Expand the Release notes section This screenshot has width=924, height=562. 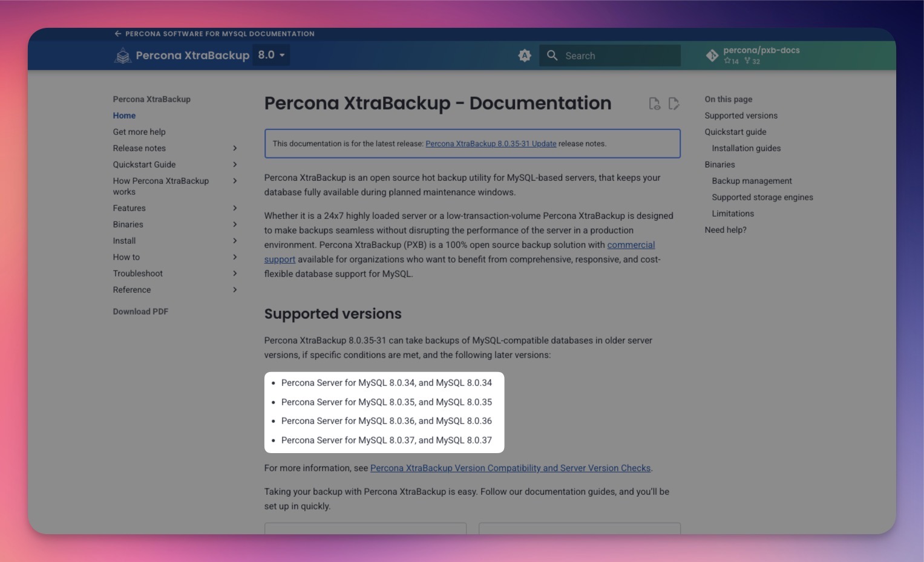(235, 148)
